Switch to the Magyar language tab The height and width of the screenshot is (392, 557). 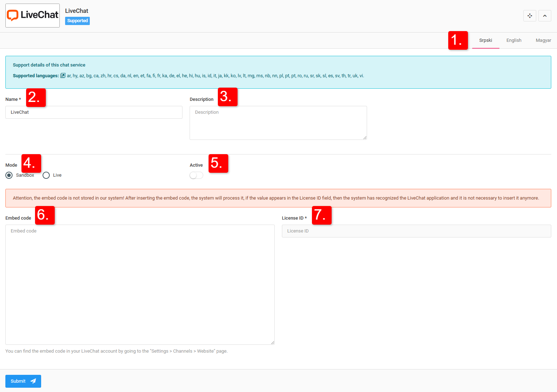[x=543, y=40]
